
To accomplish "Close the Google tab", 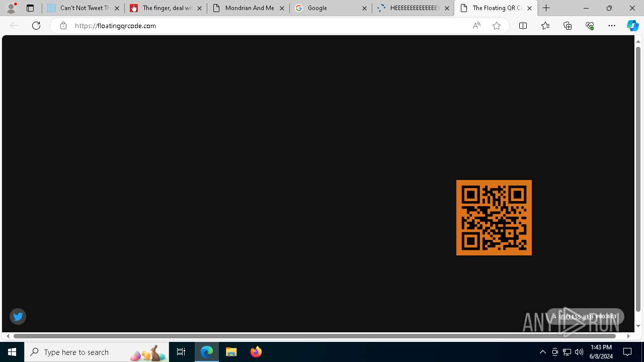I will tap(364, 8).
